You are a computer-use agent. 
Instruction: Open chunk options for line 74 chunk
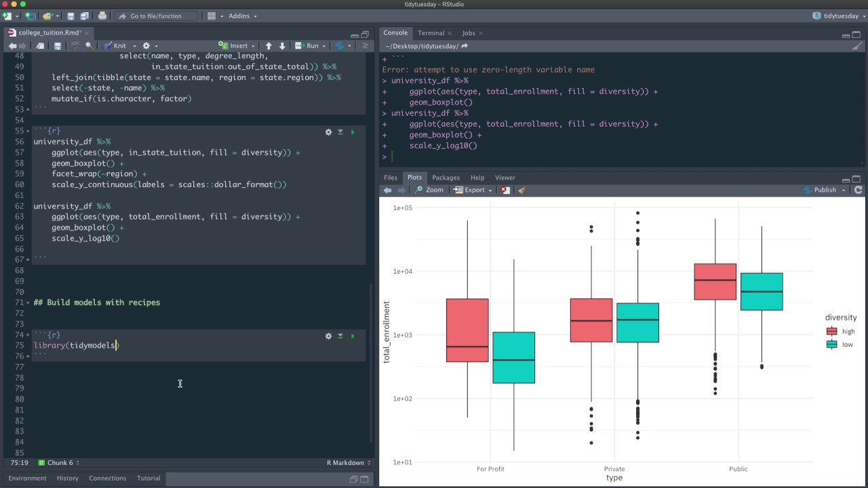click(328, 335)
